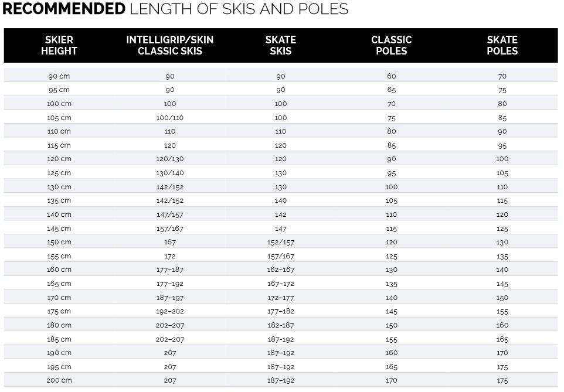Select the skate poles value for 160 cm height
Screen dimensions: 564x392
point(502,270)
